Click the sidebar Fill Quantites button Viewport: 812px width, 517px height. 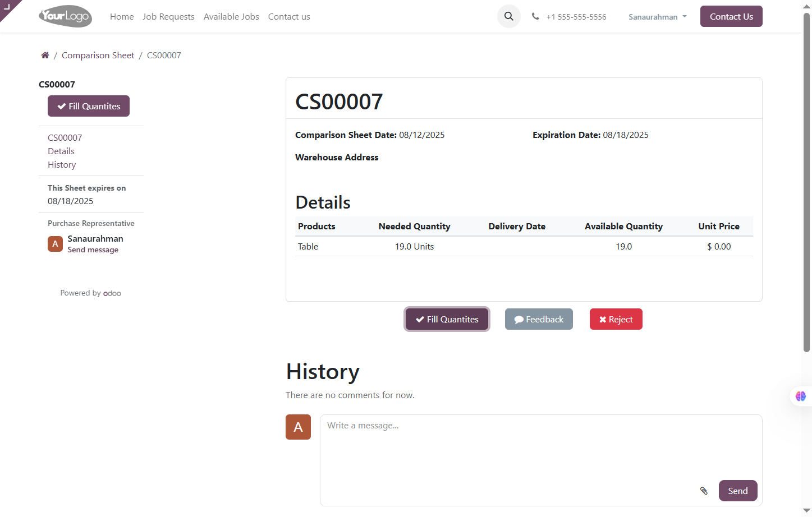(89, 106)
